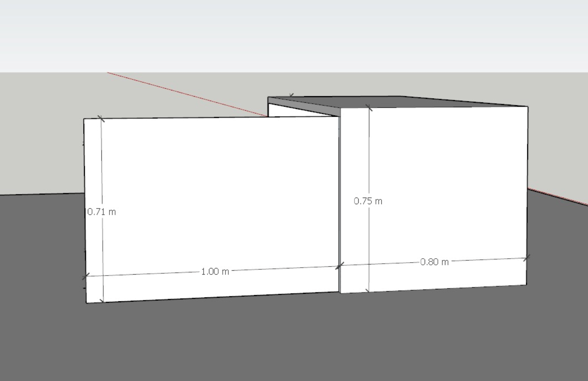This screenshot has height=381, width=588.
Task: Select the right vertical edge of box
Action: (x=527, y=195)
